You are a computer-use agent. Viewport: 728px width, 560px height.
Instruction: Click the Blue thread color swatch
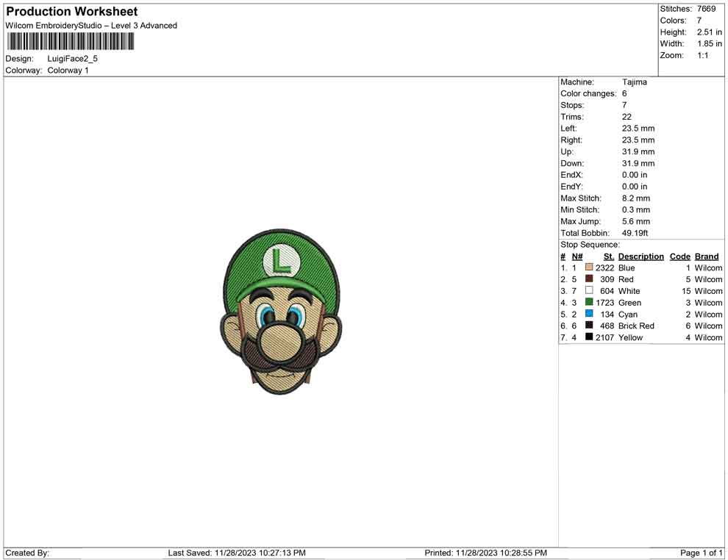pos(589,268)
